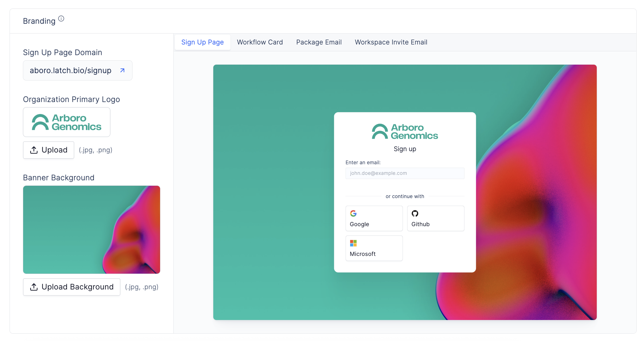Viewport: 644px width, 341px height.
Task: Select the Package Email tab
Action: click(319, 42)
